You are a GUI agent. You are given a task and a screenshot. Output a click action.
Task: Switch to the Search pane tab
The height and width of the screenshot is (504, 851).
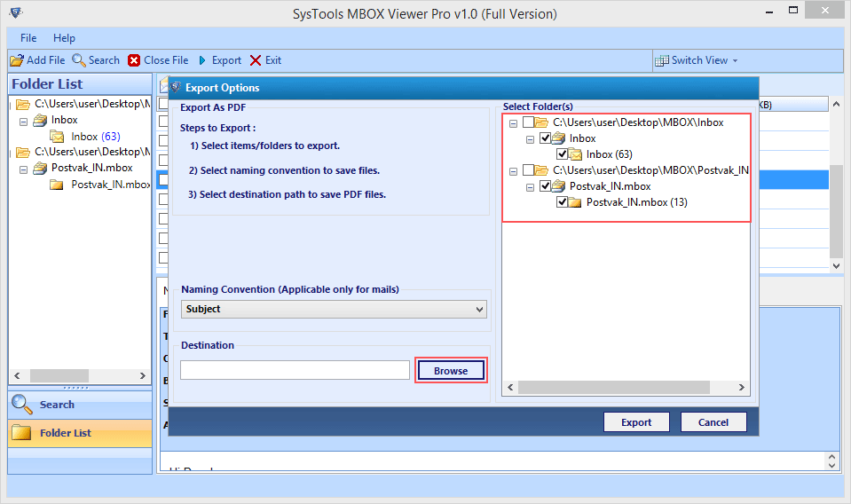click(x=81, y=405)
